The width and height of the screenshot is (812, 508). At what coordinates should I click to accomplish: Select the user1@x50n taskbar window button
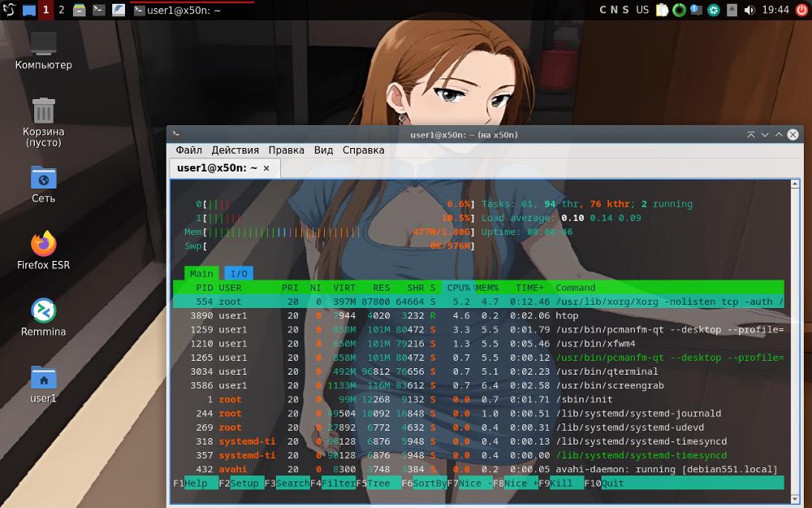click(x=192, y=10)
